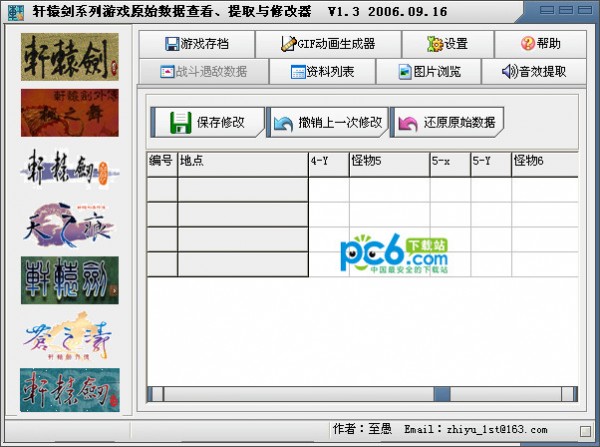Viewport: 600px width, 447px height.
Task: Click the 地点 column header
Action: [x=243, y=164]
